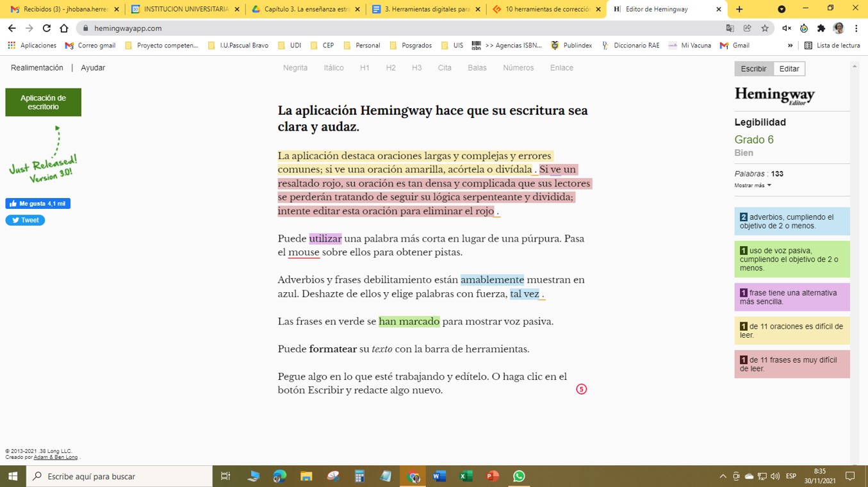Open Windows Start menu

[13, 476]
